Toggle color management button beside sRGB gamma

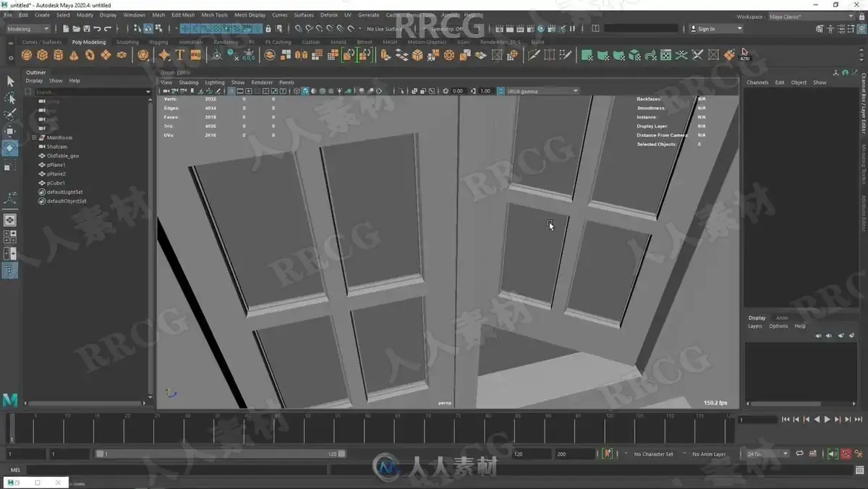coord(501,91)
